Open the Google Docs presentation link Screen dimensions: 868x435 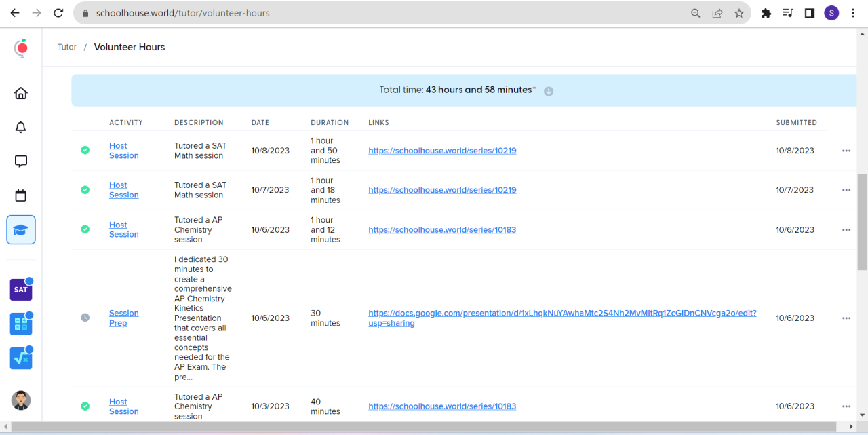(x=562, y=318)
